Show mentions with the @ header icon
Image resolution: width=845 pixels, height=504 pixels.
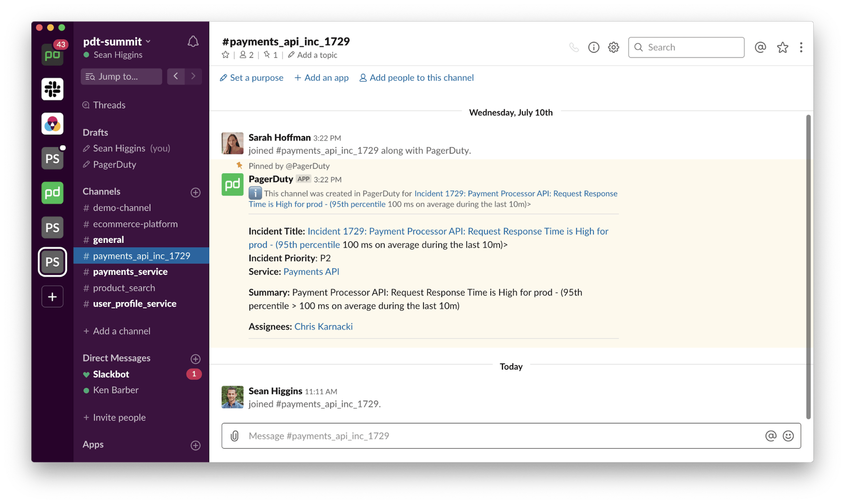(760, 47)
